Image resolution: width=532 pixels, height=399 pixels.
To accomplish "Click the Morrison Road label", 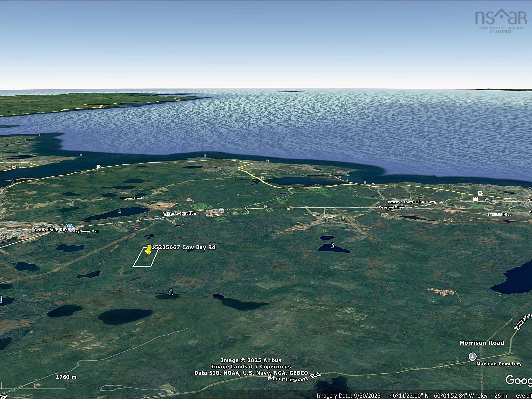I will (482, 343).
